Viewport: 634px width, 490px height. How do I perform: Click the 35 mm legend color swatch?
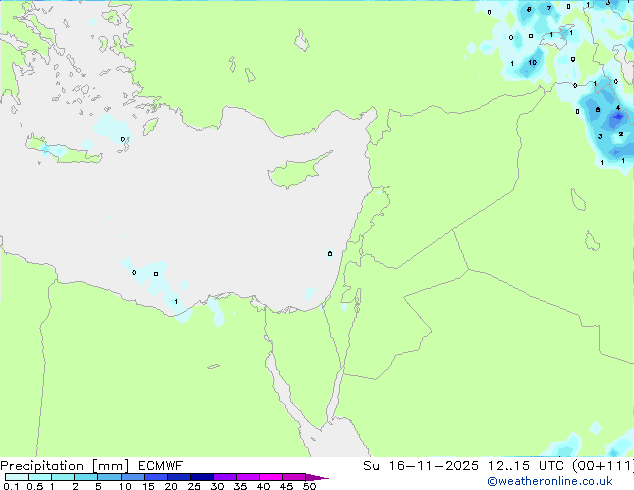coord(247,477)
